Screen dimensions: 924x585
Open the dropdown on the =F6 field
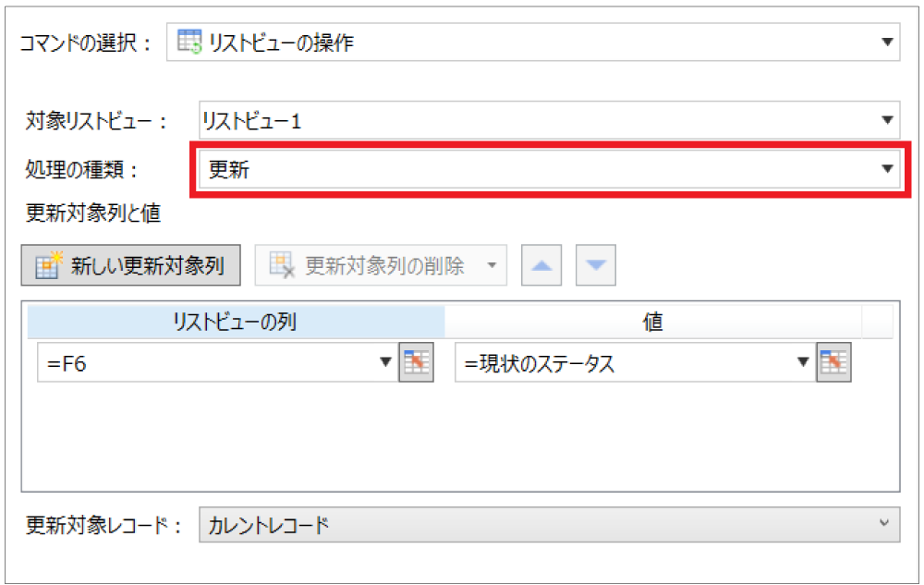387,362
